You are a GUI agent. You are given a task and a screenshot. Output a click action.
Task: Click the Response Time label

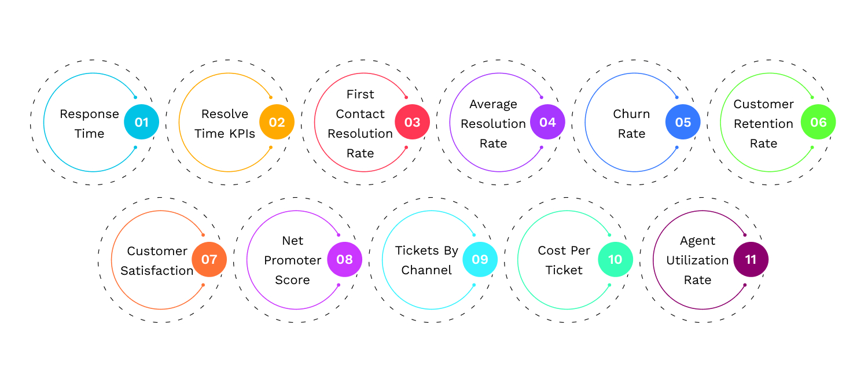[90, 124]
